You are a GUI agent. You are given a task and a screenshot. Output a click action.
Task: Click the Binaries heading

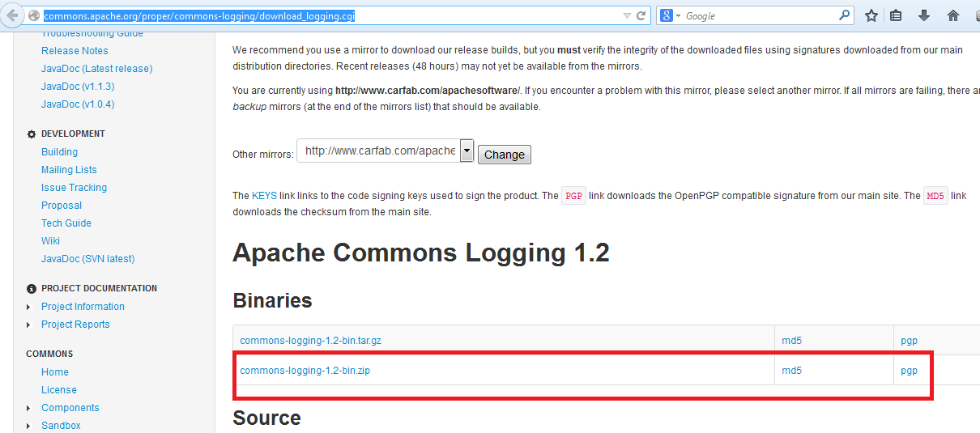272,300
